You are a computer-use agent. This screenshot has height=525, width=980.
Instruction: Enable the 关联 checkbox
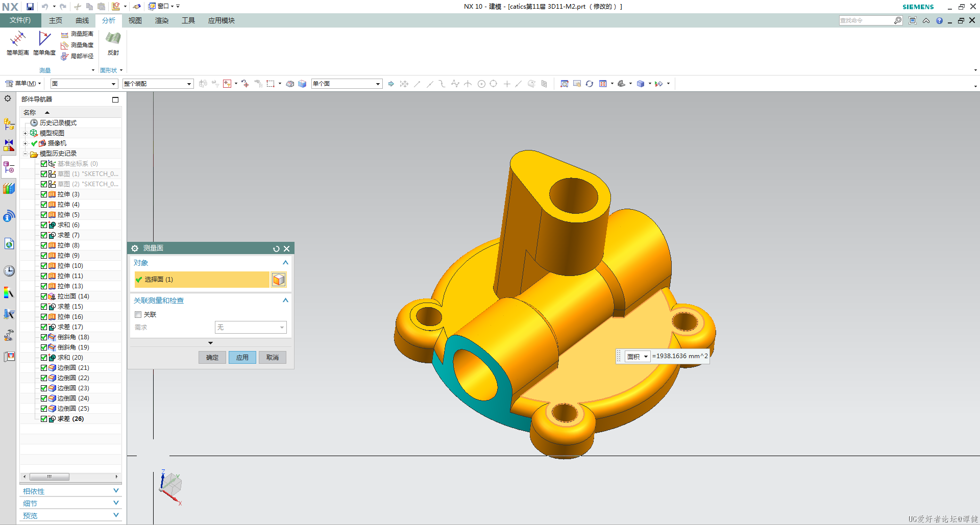coord(138,315)
